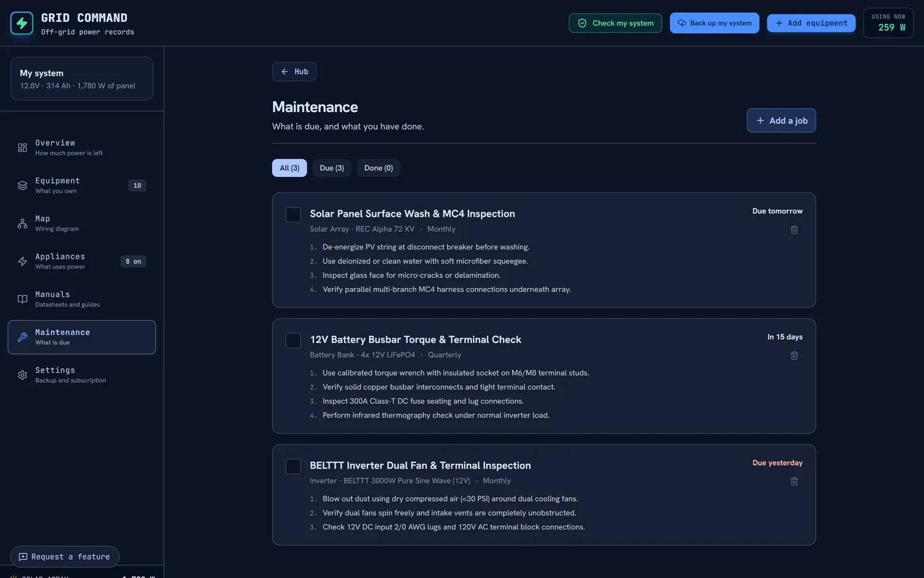Click the In 15 days status label
Screen dimensions: 924x578
pos(785,337)
